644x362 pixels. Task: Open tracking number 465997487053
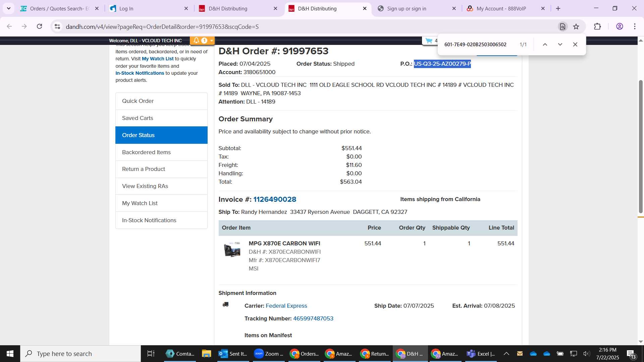[313, 318]
